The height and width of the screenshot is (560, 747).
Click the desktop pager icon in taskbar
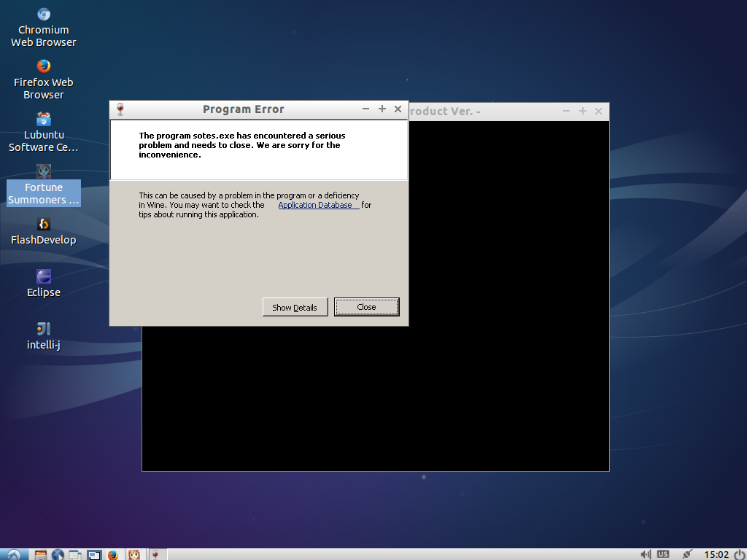(x=94, y=555)
